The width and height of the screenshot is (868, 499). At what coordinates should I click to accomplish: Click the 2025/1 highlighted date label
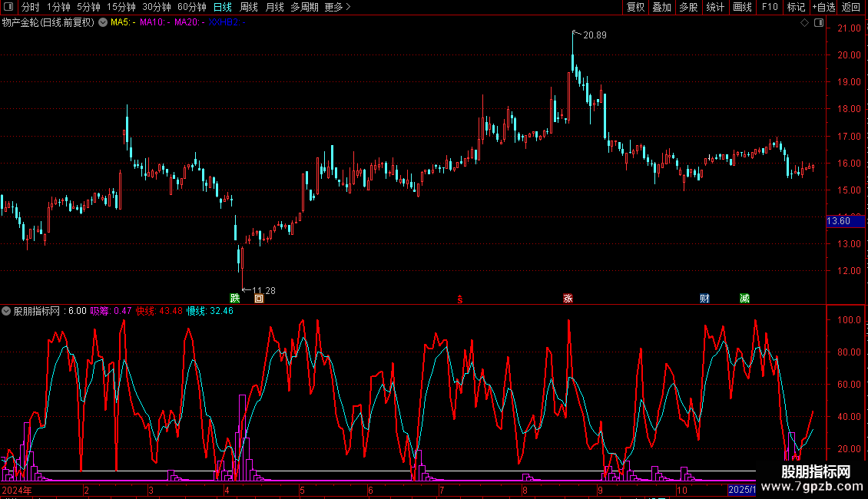pos(742,490)
